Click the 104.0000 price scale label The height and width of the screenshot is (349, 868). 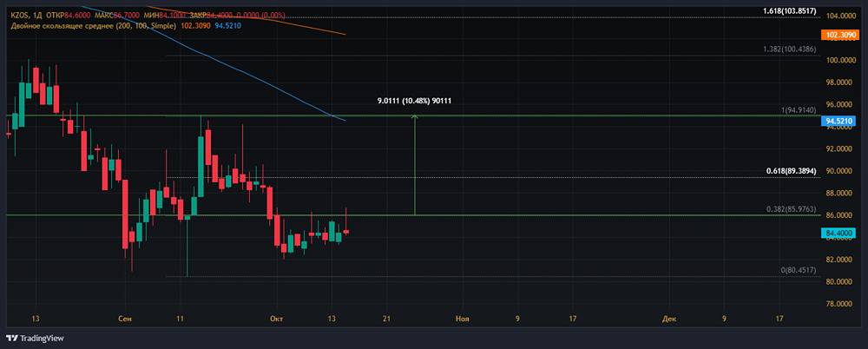click(839, 16)
